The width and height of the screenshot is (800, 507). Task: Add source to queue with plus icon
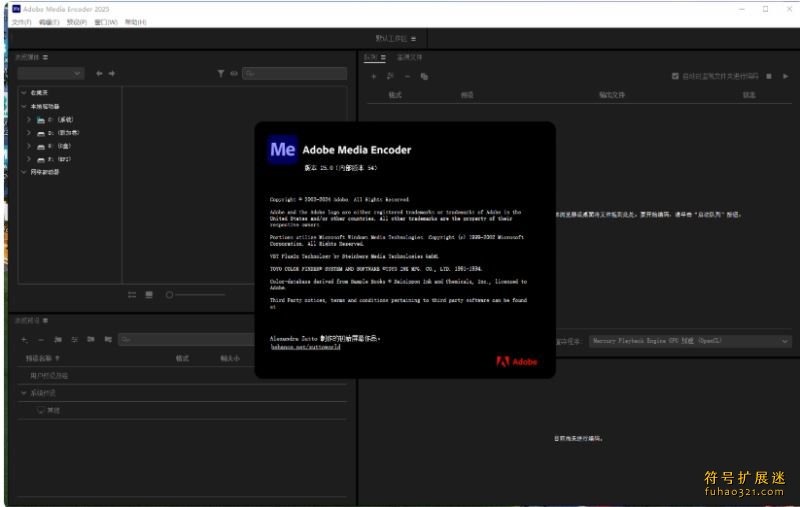[x=373, y=77]
